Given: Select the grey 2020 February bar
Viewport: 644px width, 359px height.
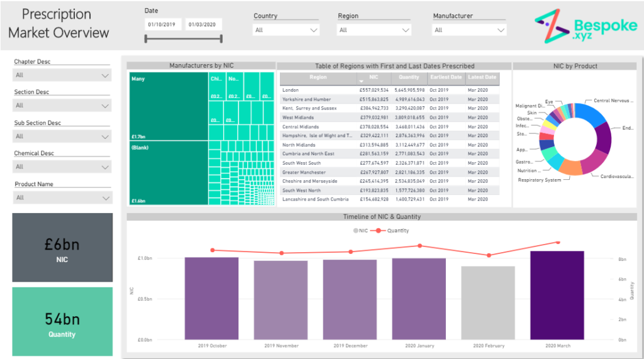Looking at the screenshot, I should 488,302.
